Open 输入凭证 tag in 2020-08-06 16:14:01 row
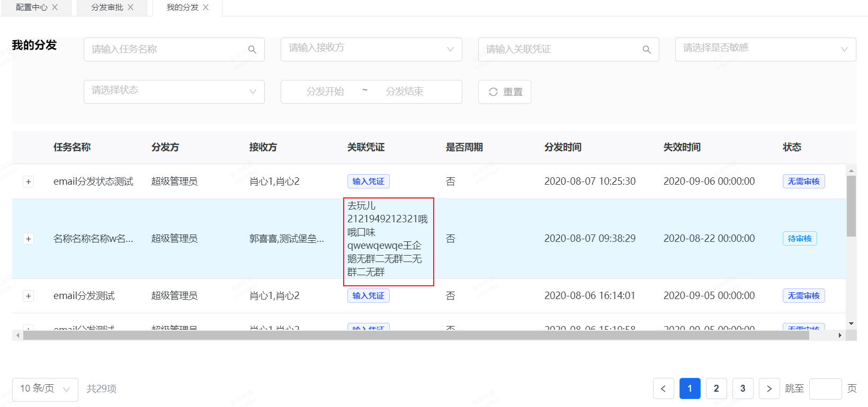Viewport: 868px width, 407px height. [369, 296]
